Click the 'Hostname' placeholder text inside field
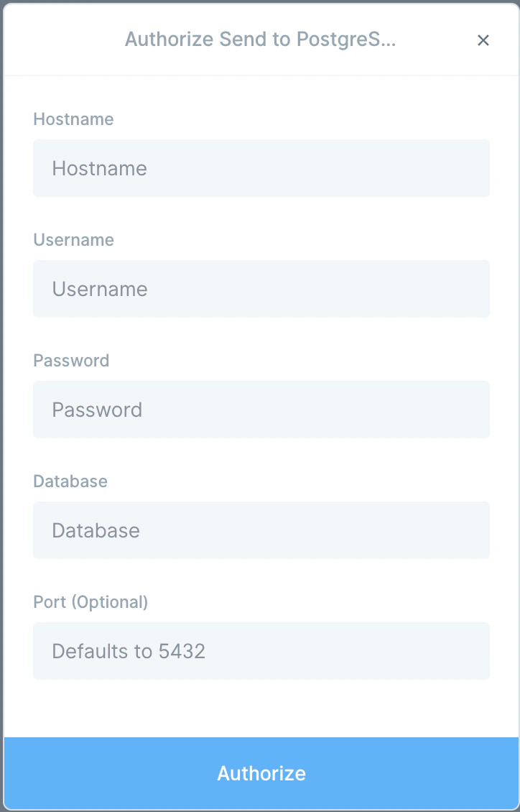 click(99, 168)
